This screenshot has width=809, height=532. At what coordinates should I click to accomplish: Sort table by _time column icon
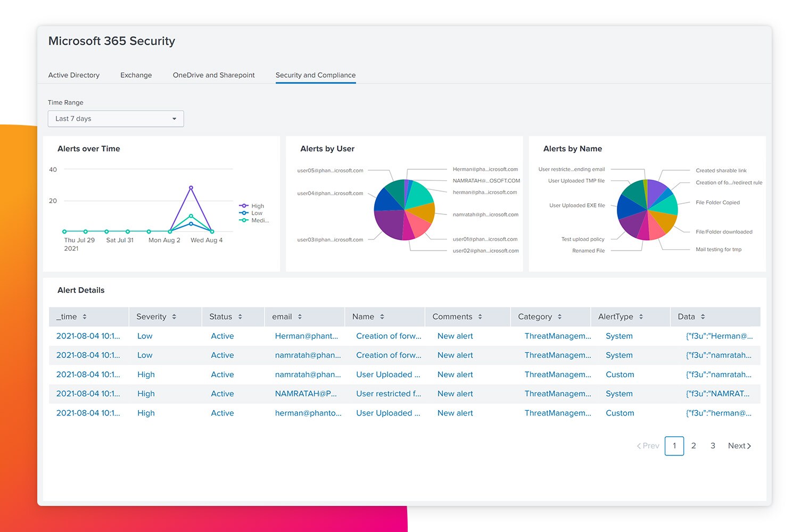(x=85, y=317)
